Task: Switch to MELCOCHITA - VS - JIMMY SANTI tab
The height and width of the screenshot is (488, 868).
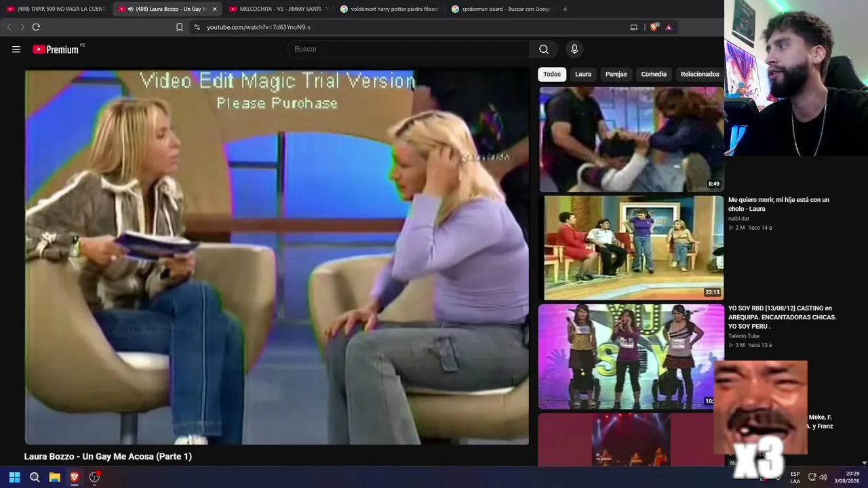Action: point(278,9)
